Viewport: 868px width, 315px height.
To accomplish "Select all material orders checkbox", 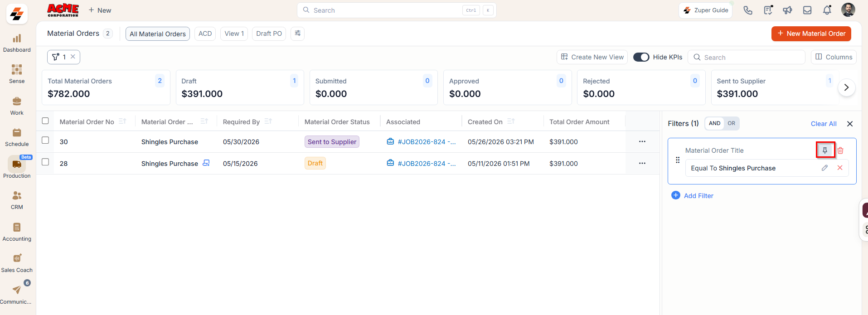I will click(x=45, y=121).
